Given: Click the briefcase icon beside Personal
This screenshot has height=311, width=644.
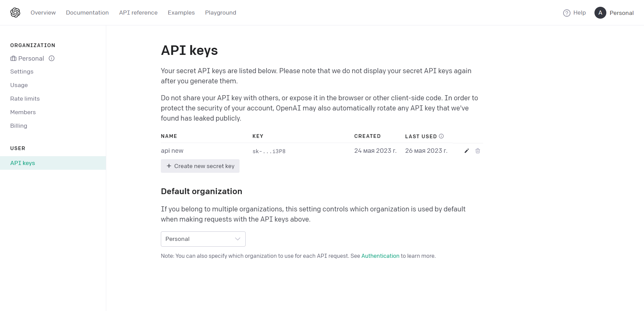Looking at the screenshot, I should click(13, 59).
